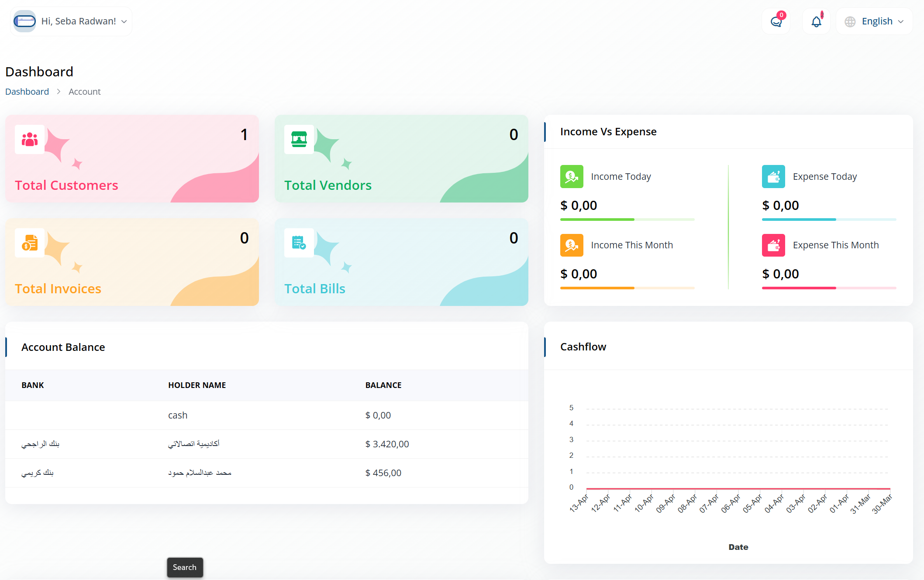Screen dimensions: 924x580
Task: Click the BALANCE column header
Action: pyautogui.click(x=383, y=385)
